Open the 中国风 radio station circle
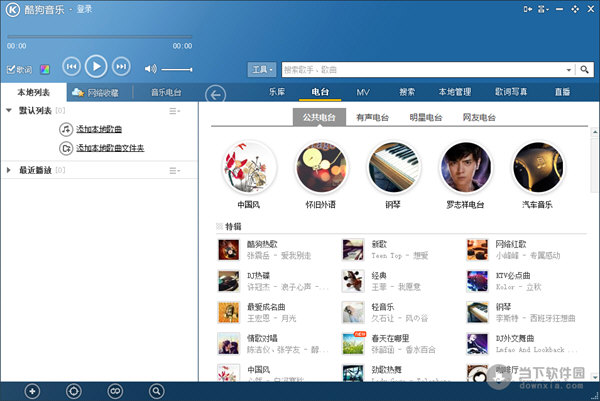Image resolution: width=600 pixels, height=401 pixels. tap(250, 167)
